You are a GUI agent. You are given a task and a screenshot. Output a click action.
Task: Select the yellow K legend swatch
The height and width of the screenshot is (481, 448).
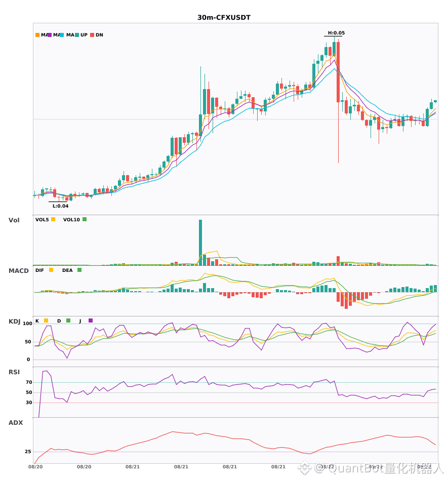click(46, 320)
